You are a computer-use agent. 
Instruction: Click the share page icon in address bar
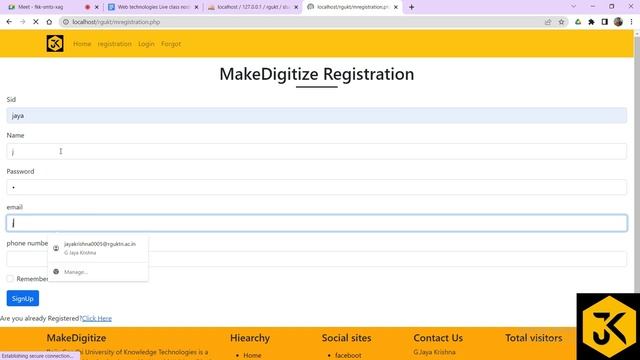click(548, 22)
